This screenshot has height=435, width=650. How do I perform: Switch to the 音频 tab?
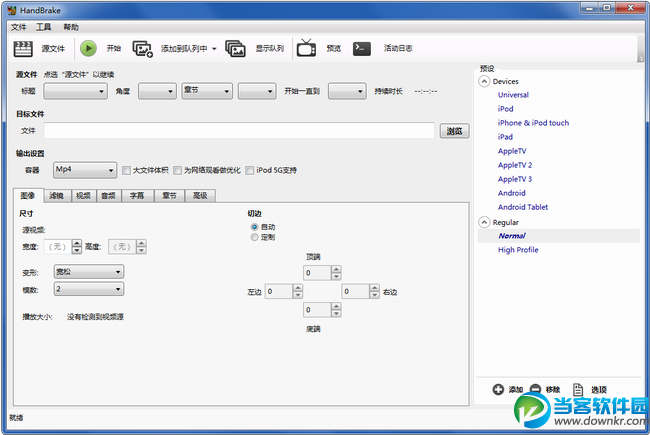109,196
